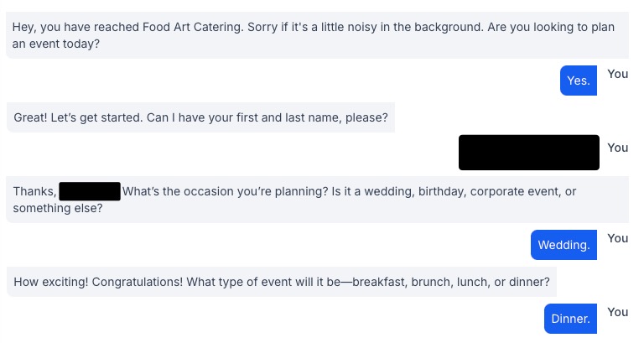Select the blue "Yes." reply bubble

point(579,81)
